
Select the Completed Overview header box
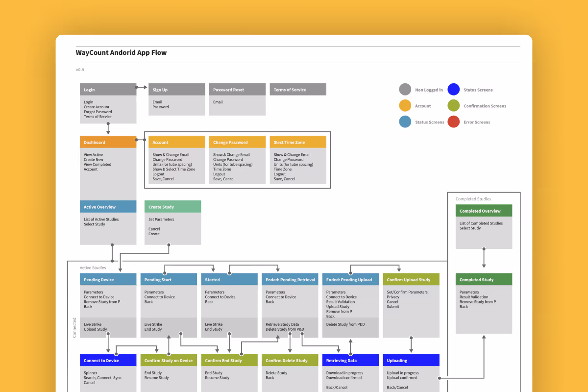coord(484,211)
